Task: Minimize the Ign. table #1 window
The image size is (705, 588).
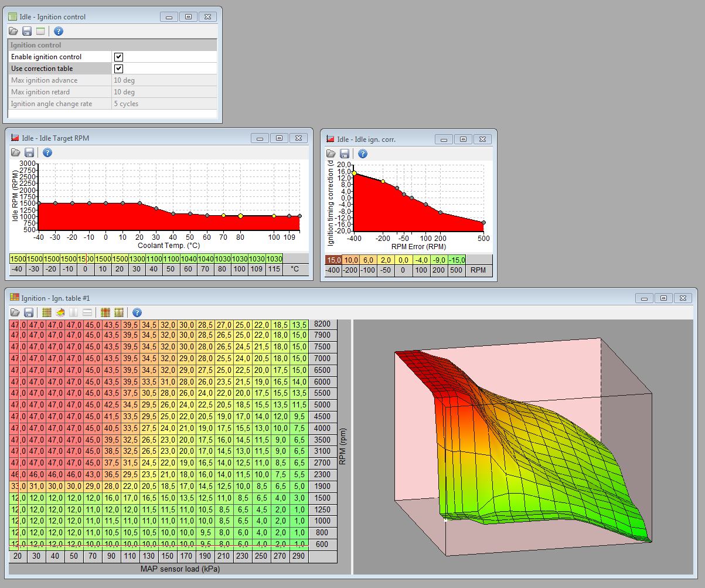Action: (645, 298)
